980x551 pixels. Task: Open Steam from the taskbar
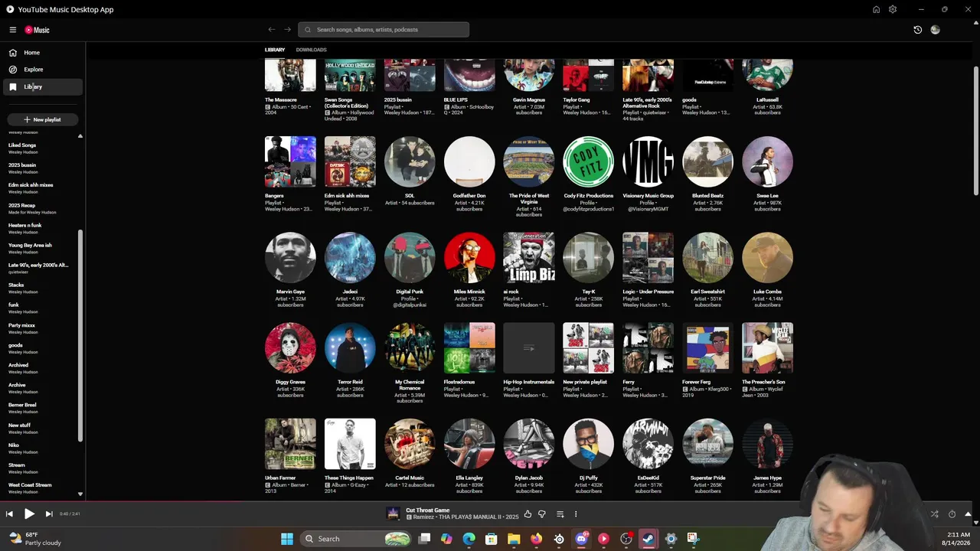point(648,539)
